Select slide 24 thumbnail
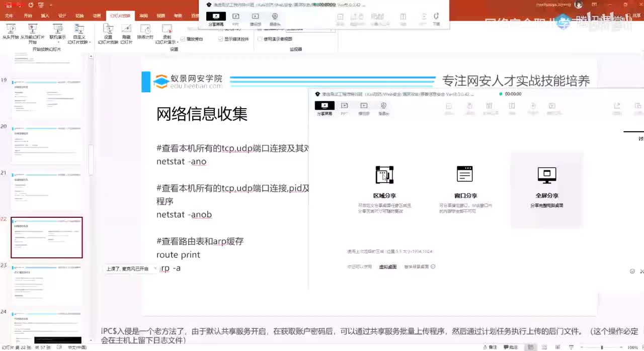Viewport: 644px width, 351px height. click(x=47, y=328)
